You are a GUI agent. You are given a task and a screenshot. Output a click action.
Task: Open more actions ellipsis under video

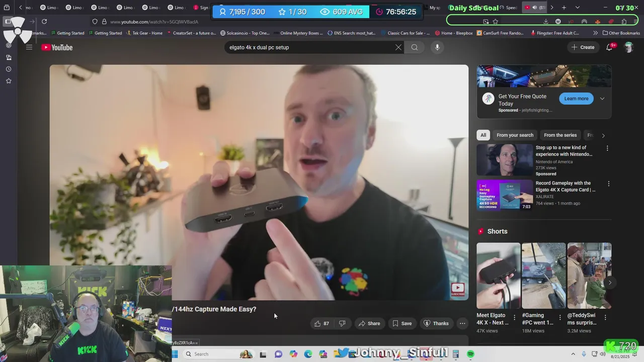462,323
